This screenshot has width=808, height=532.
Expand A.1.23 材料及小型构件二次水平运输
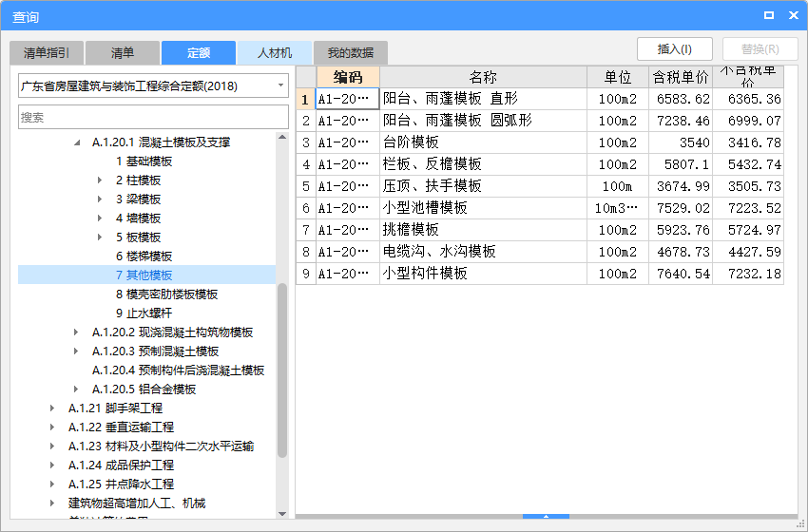point(52,446)
